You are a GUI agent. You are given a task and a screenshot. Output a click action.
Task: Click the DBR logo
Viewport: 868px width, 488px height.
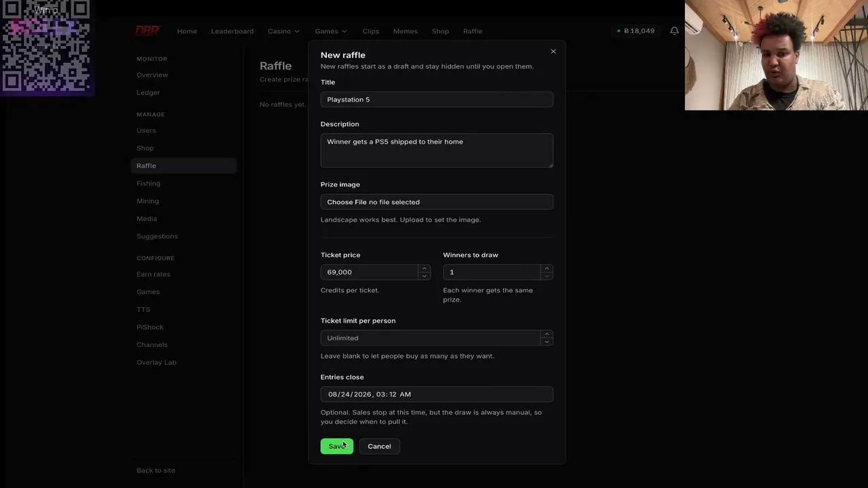[147, 30]
